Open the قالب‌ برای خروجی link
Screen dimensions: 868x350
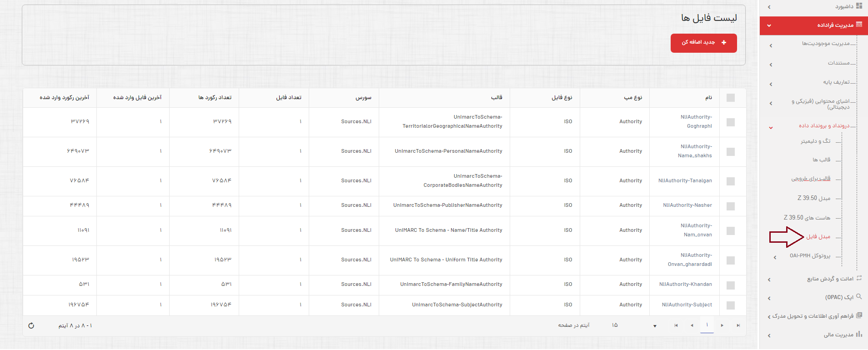tap(811, 179)
